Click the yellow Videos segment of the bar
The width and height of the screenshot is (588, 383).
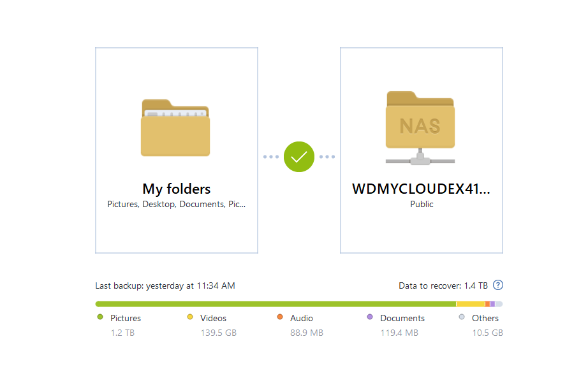470,304
